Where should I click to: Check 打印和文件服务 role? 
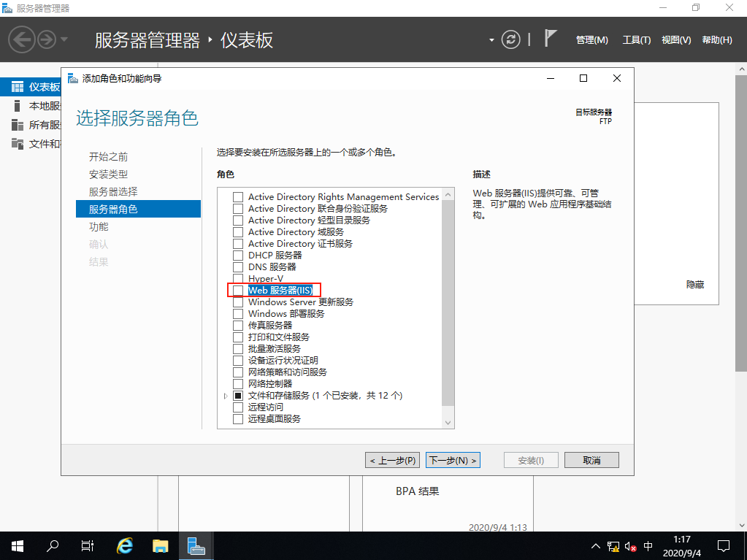238,337
